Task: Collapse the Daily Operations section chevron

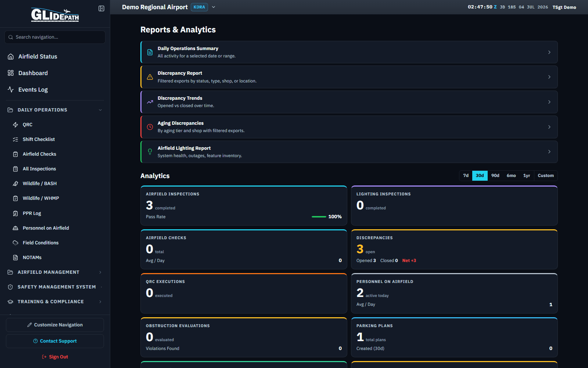Action: pyautogui.click(x=100, y=110)
